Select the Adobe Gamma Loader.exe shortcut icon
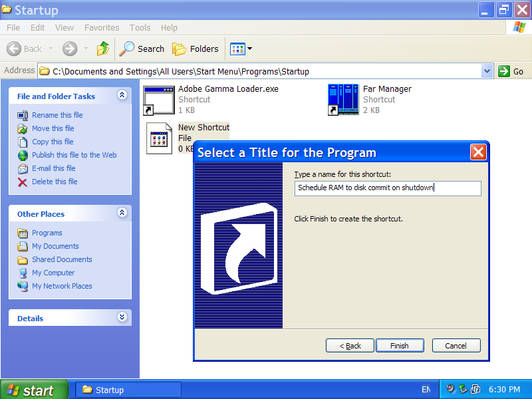The width and height of the screenshot is (532, 399). pos(159,100)
